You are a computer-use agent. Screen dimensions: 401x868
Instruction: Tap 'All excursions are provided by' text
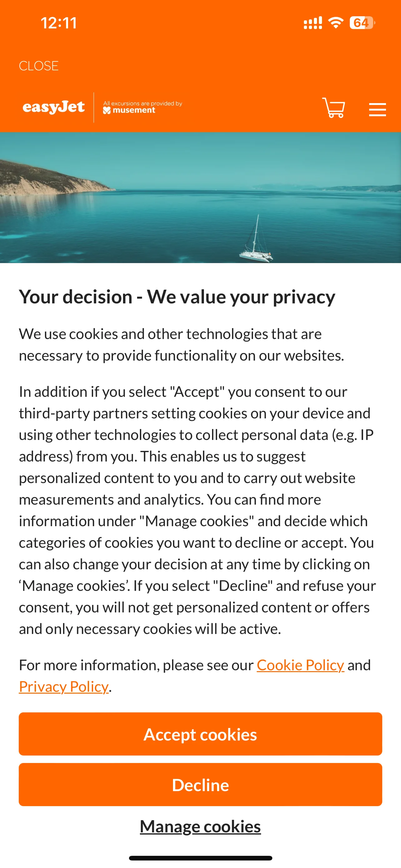[x=142, y=103]
